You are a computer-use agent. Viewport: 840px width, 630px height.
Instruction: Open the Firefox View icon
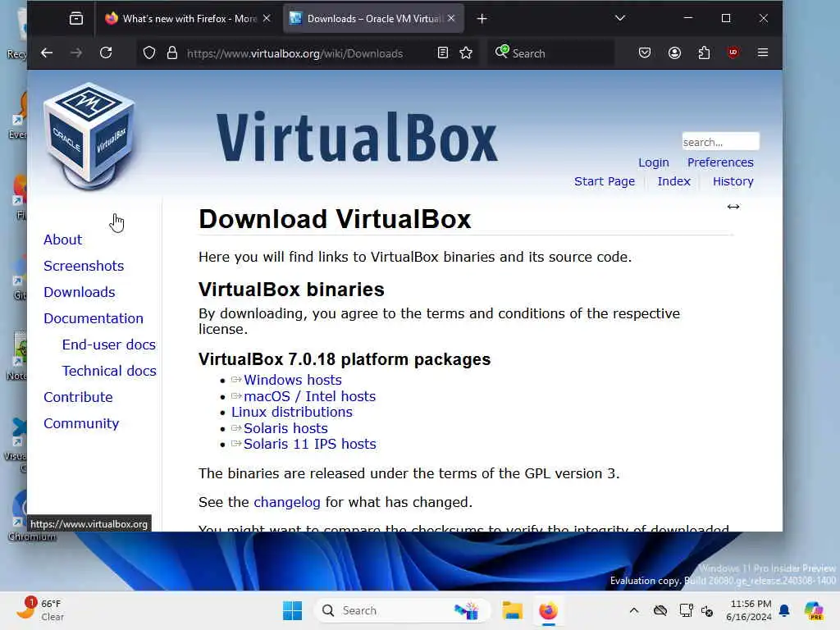click(76, 19)
